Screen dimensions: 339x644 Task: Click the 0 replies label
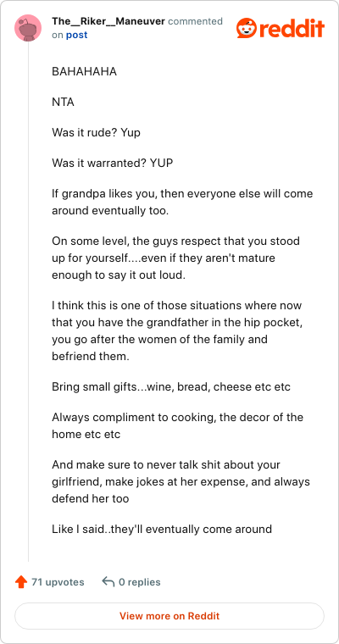click(x=140, y=582)
